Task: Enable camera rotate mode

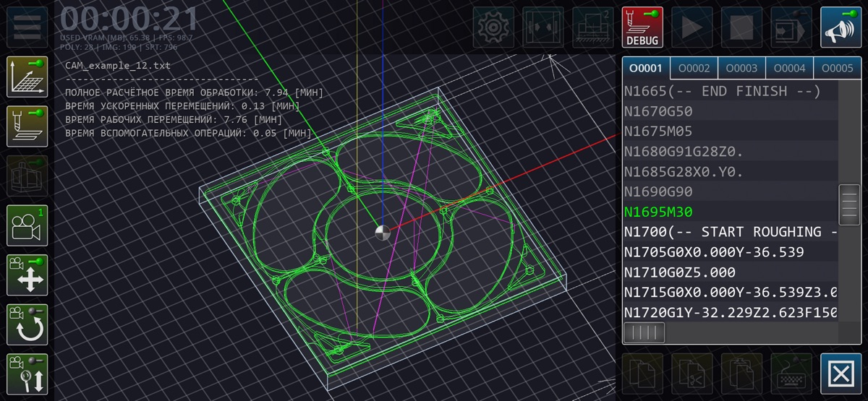Action: 27,324
